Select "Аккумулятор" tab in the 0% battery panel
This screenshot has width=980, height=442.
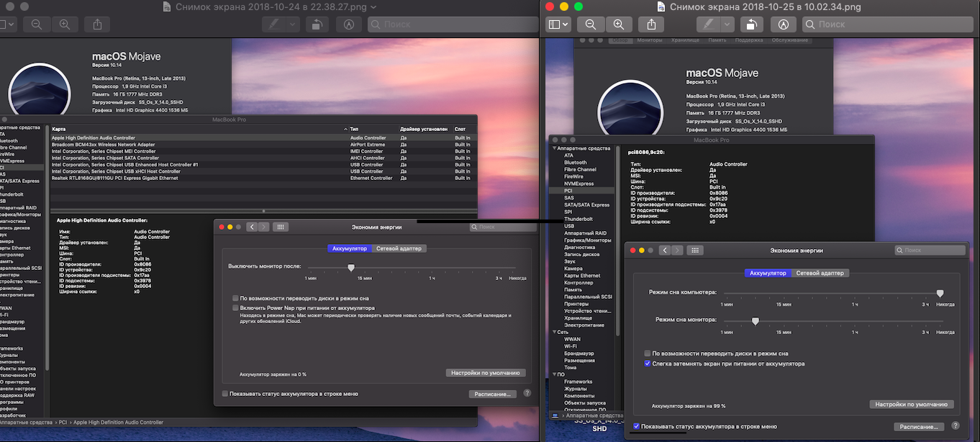[350, 248]
